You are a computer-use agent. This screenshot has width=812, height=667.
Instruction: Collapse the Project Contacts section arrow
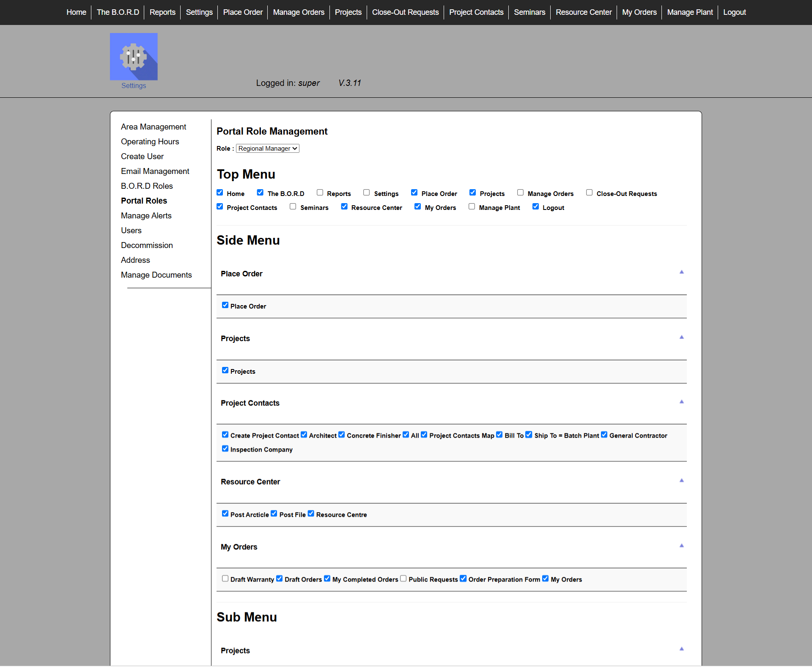(681, 402)
